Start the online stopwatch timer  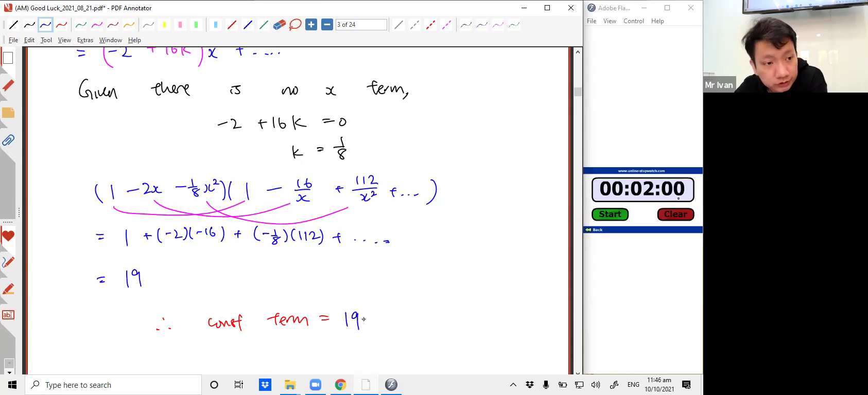[610, 214]
